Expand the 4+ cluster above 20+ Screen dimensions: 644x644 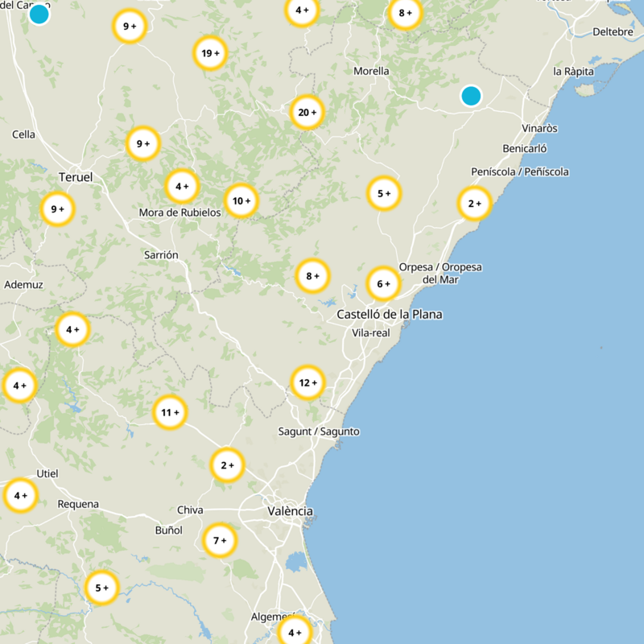[302, 10]
